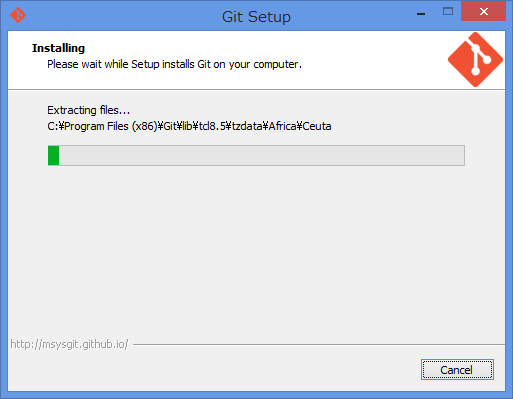Click the word "computer" in the header message
The height and width of the screenshot is (399, 513).
click(x=275, y=64)
